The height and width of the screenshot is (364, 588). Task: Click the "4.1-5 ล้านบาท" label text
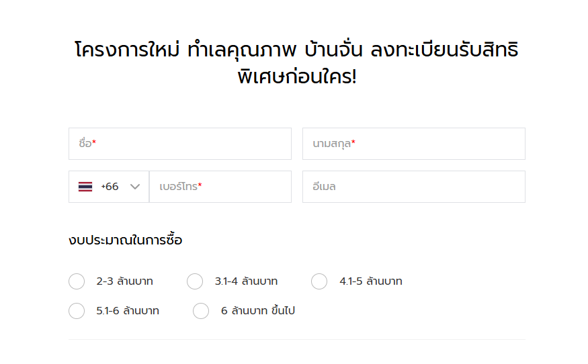371,281
